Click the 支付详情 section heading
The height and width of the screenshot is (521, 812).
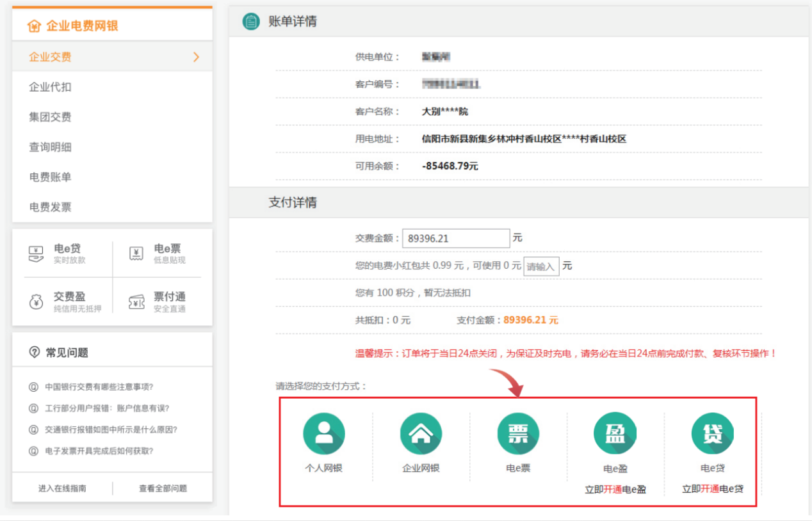[x=293, y=203]
